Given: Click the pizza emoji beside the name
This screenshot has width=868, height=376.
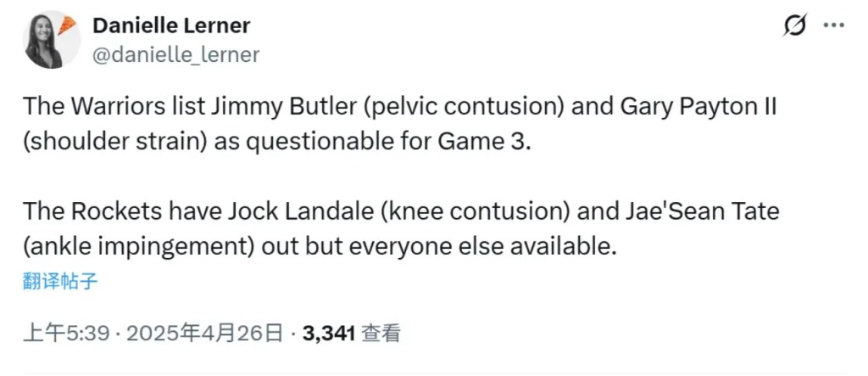Looking at the screenshot, I should (x=68, y=21).
